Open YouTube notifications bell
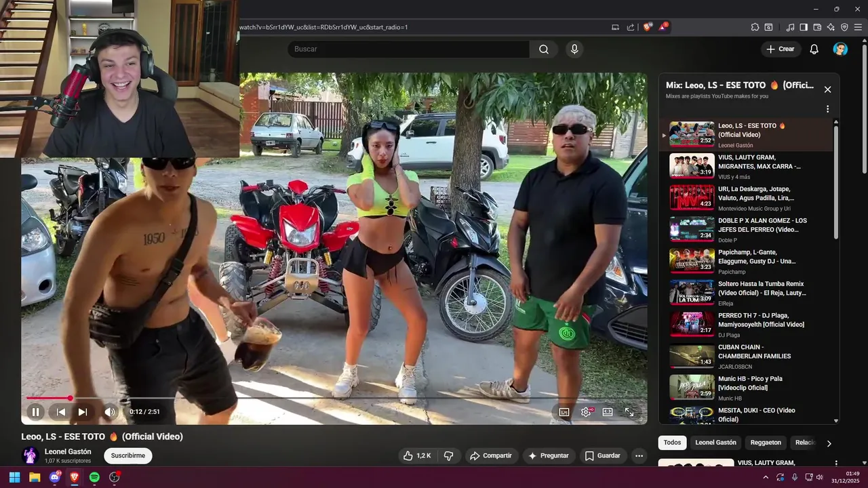The width and height of the screenshot is (868, 488). point(814,49)
